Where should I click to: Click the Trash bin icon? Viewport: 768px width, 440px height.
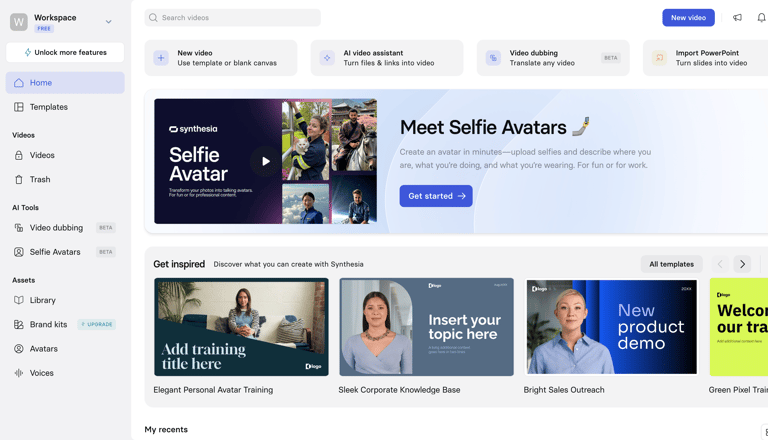[19, 179]
